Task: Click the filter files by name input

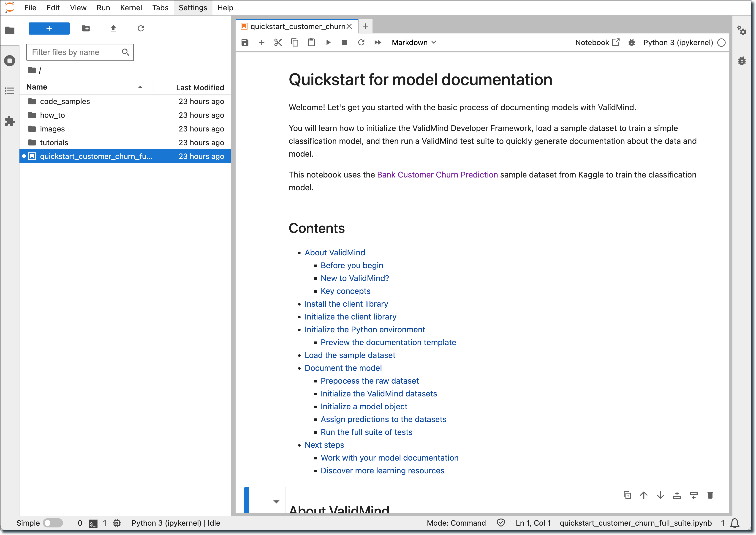Action: [80, 52]
